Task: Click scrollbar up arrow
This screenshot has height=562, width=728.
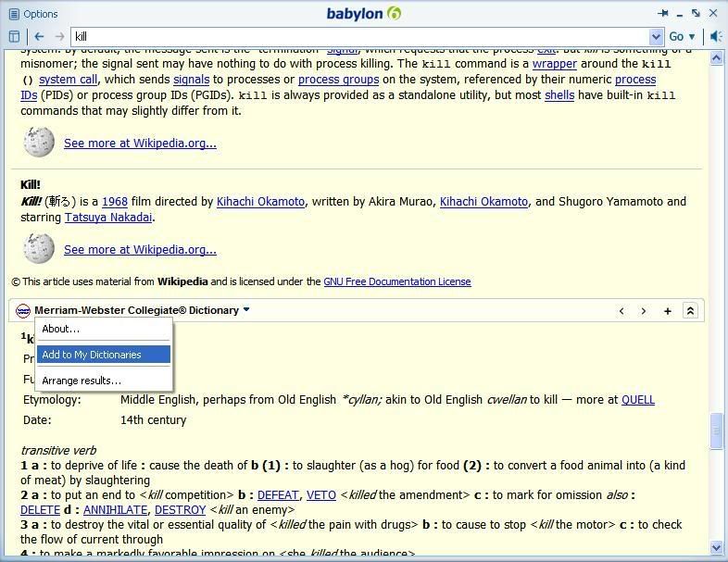Action: pos(716,58)
